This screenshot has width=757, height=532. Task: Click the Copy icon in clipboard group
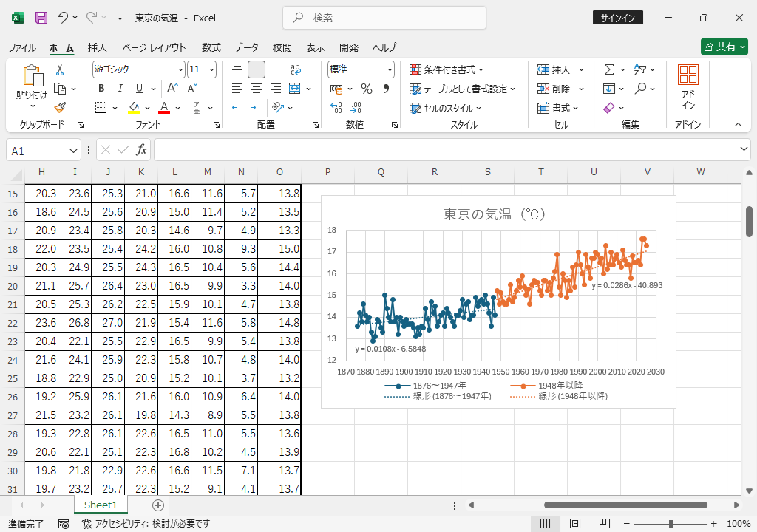coord(60,89)
